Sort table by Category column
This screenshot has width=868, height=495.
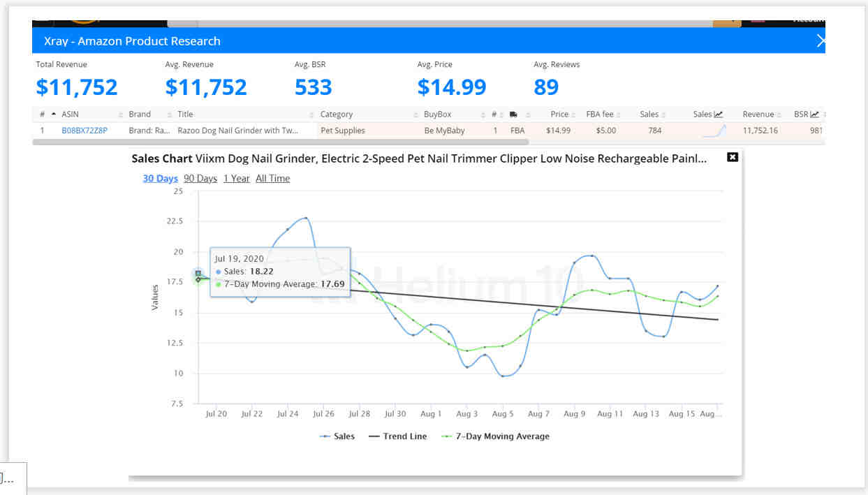[x=337, y=114]
